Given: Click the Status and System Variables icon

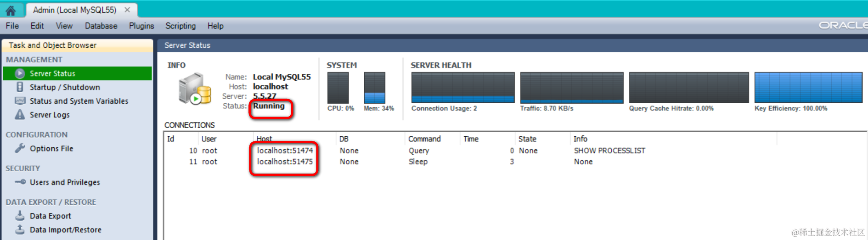Looking at the screenshot, I should tap(20, 100).
